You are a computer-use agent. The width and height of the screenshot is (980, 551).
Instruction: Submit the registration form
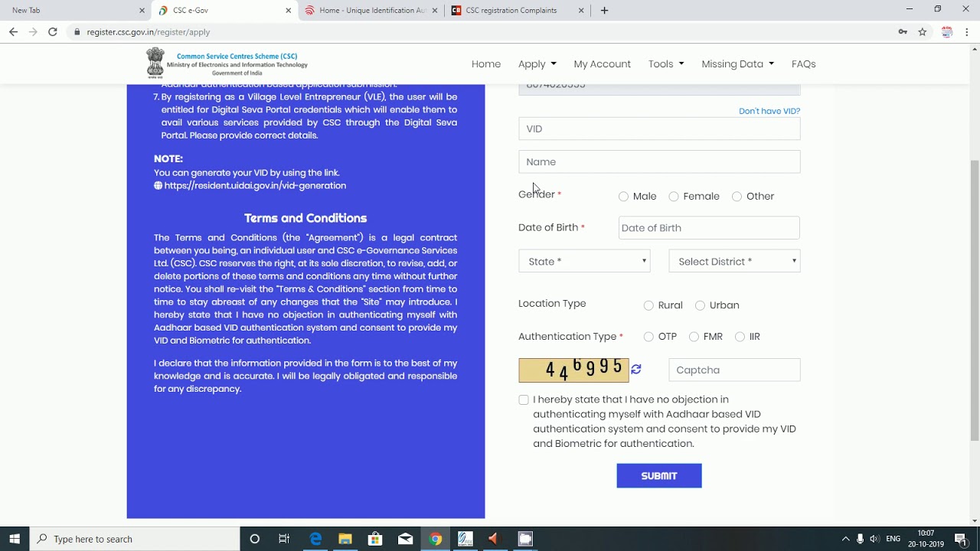(x=659, y=476)
